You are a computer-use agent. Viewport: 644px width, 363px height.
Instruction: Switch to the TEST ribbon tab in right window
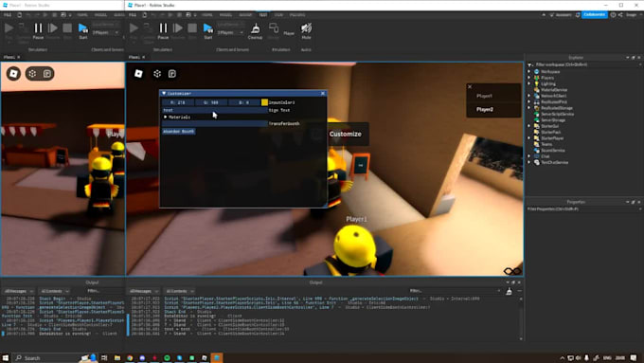[x=263, y=15]
